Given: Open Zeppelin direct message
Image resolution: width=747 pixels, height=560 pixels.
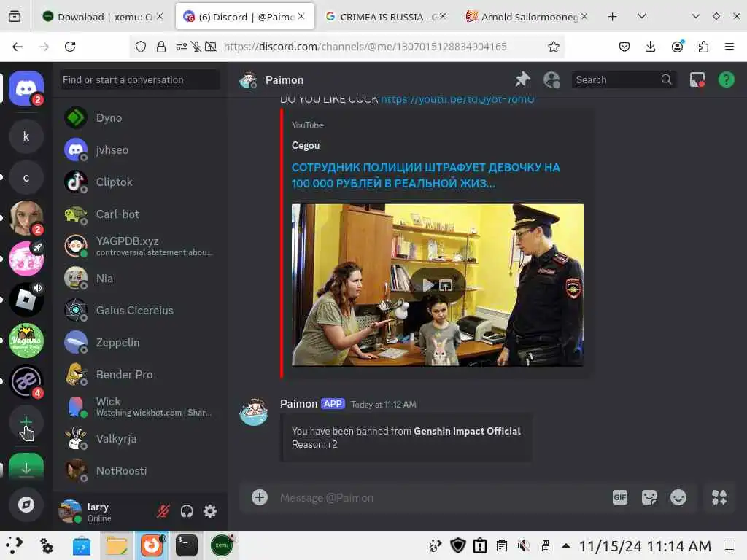Looking at the screenshot, I should click(x=140, y=343).
